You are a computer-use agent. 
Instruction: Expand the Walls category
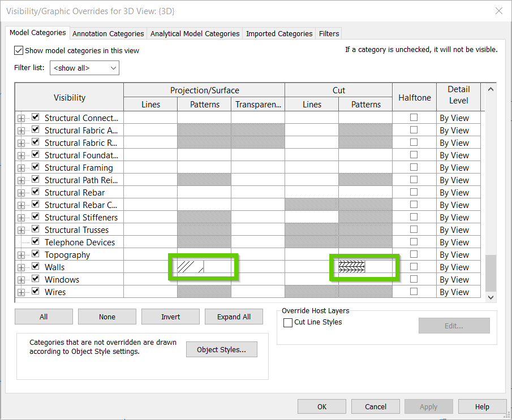pos(21,267)
